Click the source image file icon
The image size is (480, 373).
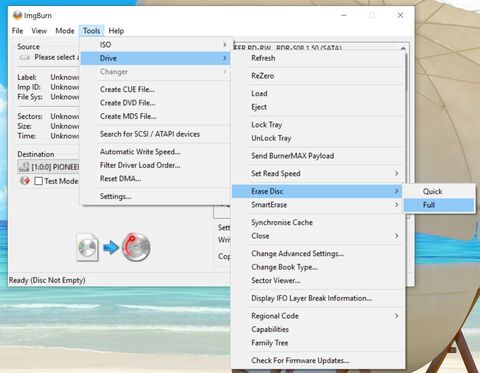(87, 247)
